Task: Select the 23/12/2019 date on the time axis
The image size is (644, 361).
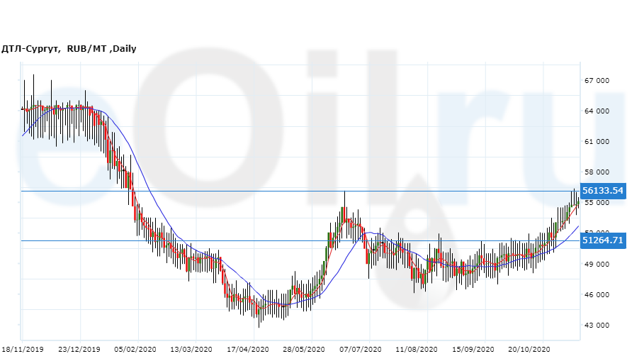Action: click(x=79, y=350)
